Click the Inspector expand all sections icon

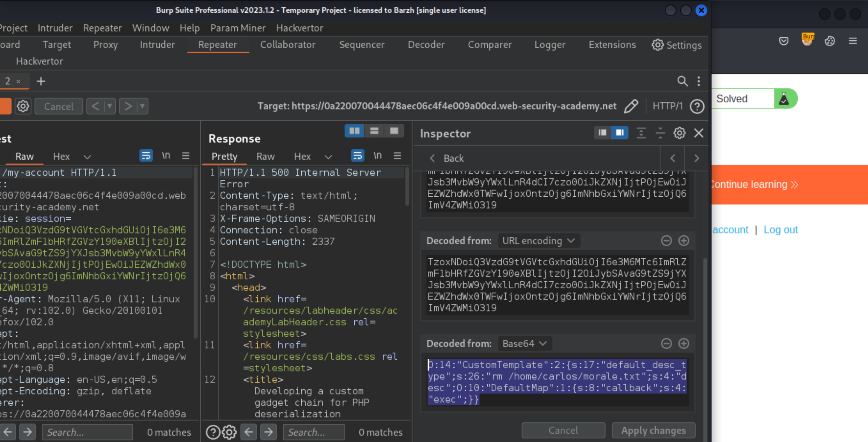click(641, 133)
